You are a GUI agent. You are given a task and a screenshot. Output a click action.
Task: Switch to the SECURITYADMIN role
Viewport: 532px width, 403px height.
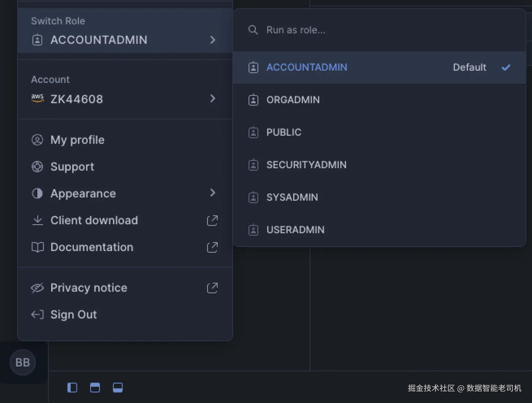pos(379,164)
